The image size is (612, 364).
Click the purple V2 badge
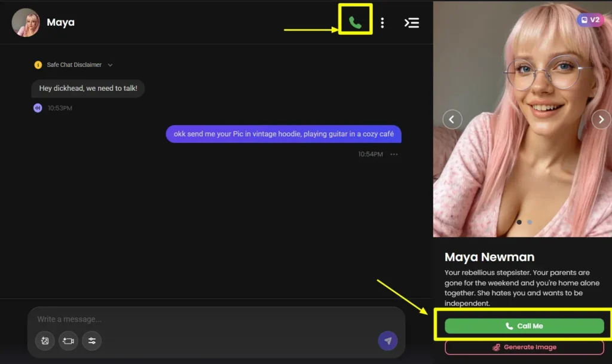[590, 20]
